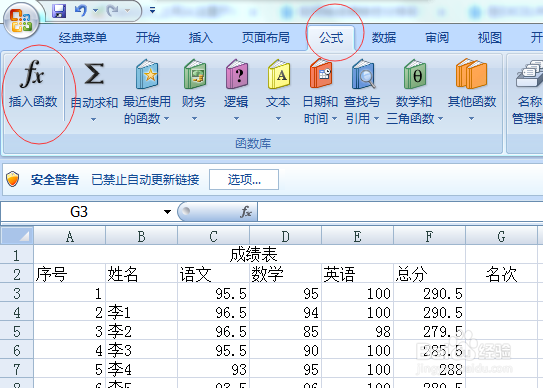
Task: Click in the formula bar input
Action: pos(400,212)
